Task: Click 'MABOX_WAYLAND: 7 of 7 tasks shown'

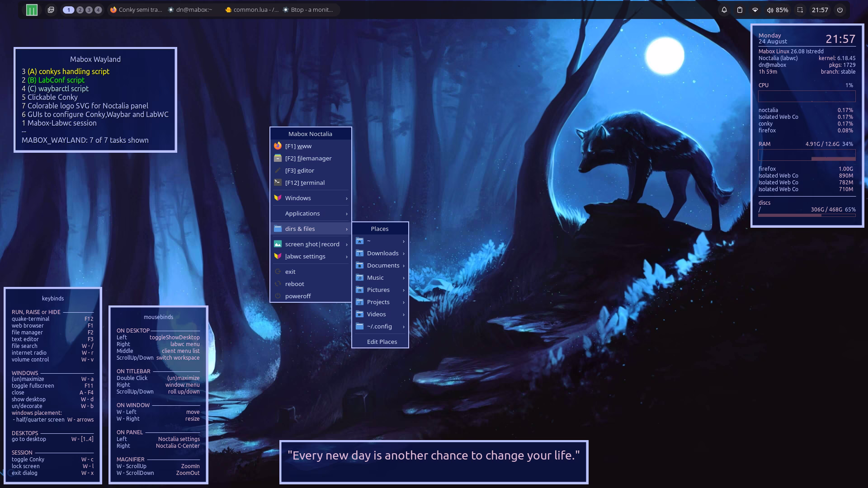Action: coord(85,140)
